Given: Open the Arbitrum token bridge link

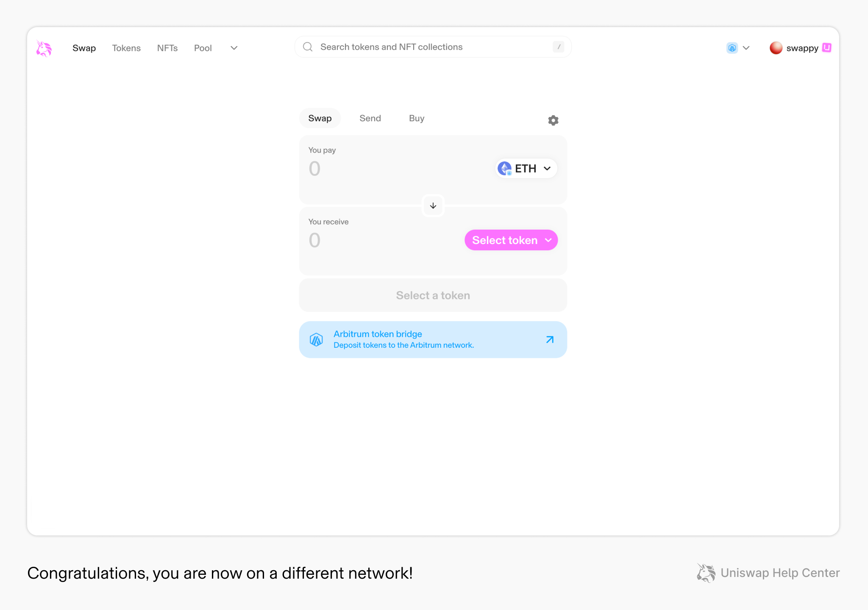Looking at the screenshot, I should [x=377, y=334].
